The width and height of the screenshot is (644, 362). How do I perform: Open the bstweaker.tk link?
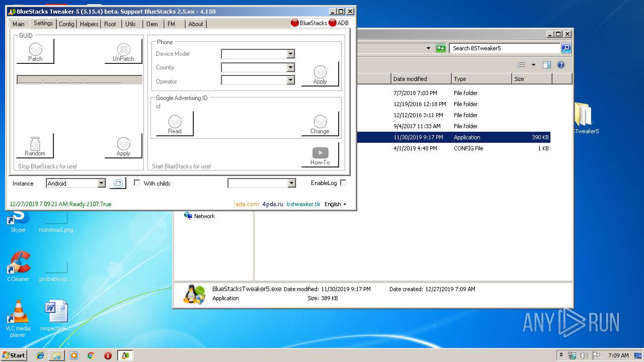[303, 204]
